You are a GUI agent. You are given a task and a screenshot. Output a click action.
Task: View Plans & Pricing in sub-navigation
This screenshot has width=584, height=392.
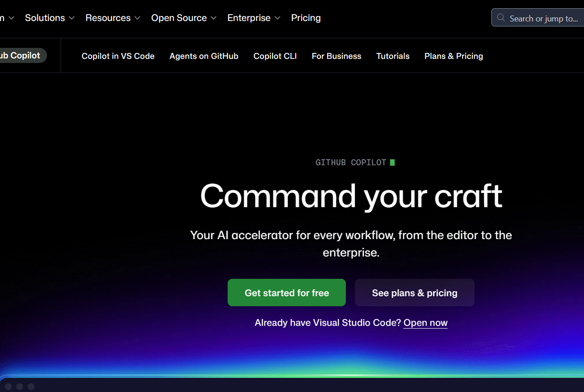(x=454, y=56)
